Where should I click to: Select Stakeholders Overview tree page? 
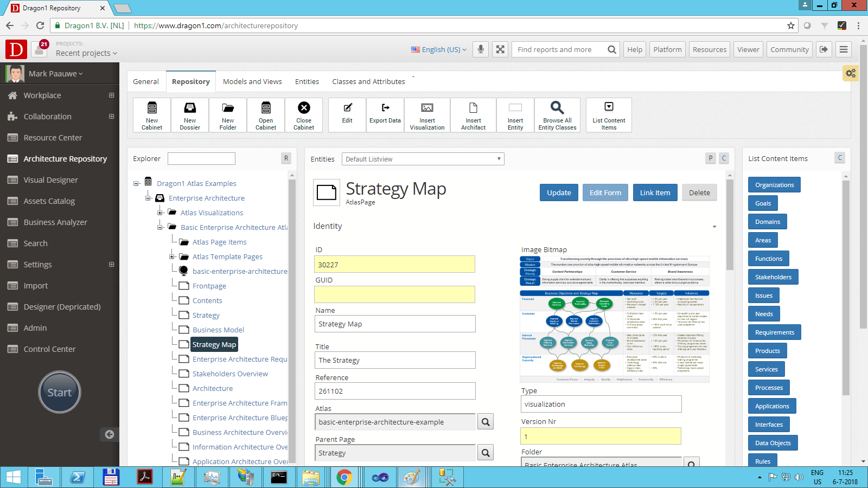tap(230, 374)
